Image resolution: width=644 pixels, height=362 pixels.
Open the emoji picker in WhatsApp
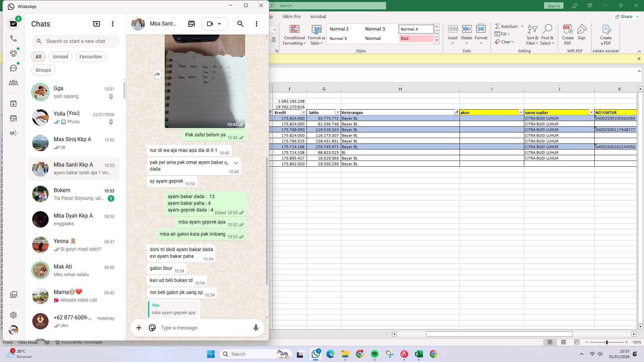152,327
